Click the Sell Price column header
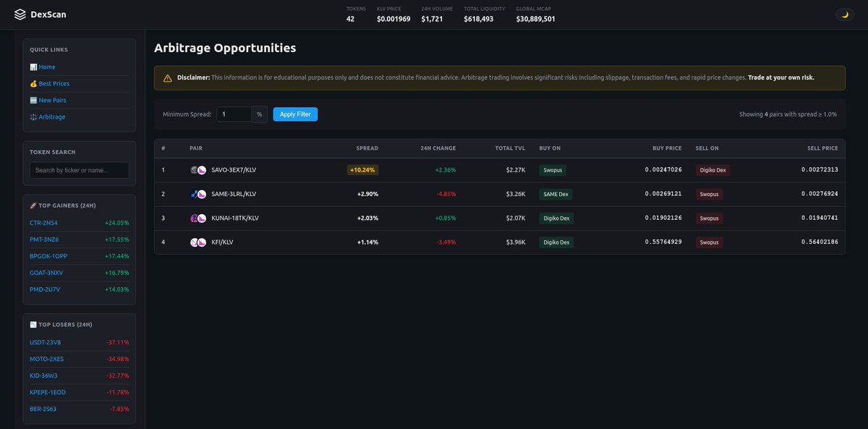 822,148
